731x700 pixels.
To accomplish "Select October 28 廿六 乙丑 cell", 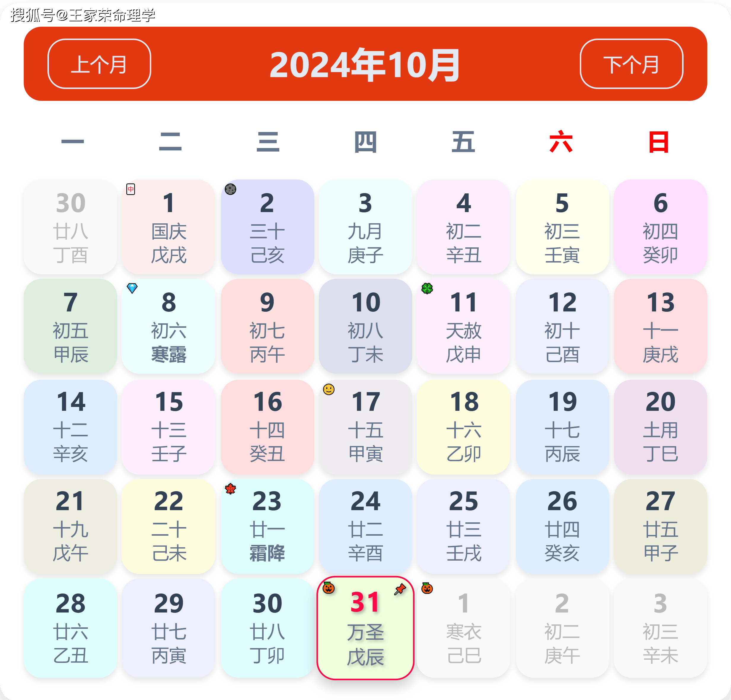I will [x=71, y=628].
